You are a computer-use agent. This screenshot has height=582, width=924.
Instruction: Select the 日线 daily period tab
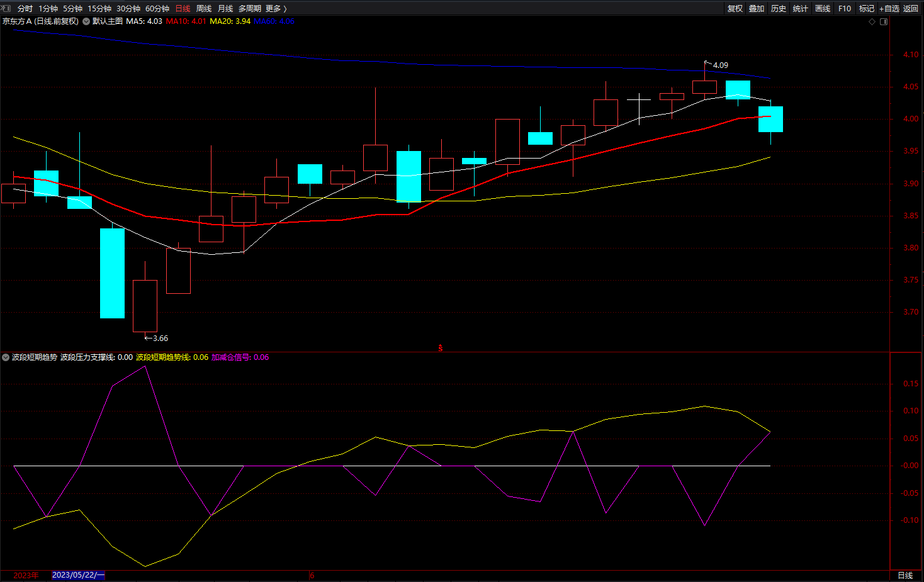[x=183, y=9]
